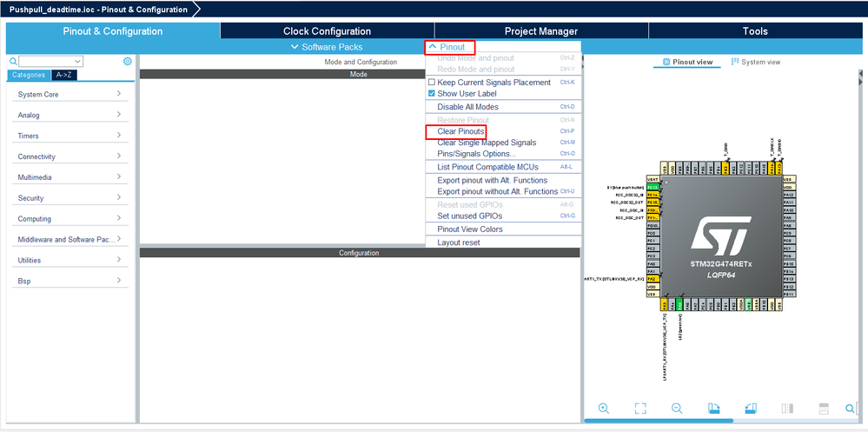Open settings gear in categories panel
This screenshot has width=868, height=432.
(x=128, y=62)
